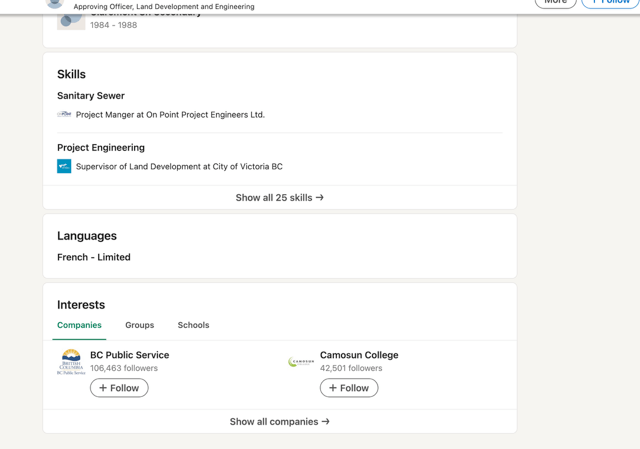The image size is (640, 449).
Task: Expand Show all companies
Action: pos(279,422)
